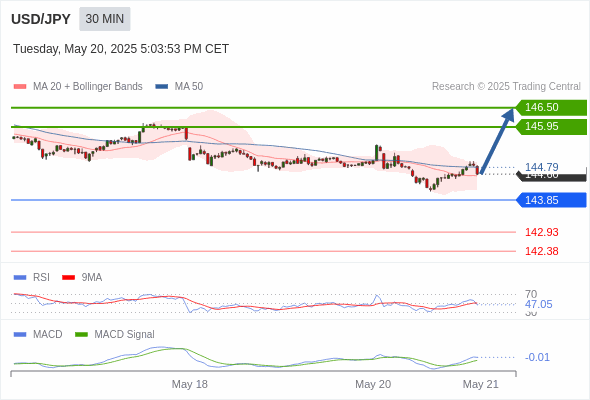This screenshot has height=400, width=590.
Task: Toggle the 9MA legend entry
Action: click(82, 277)
